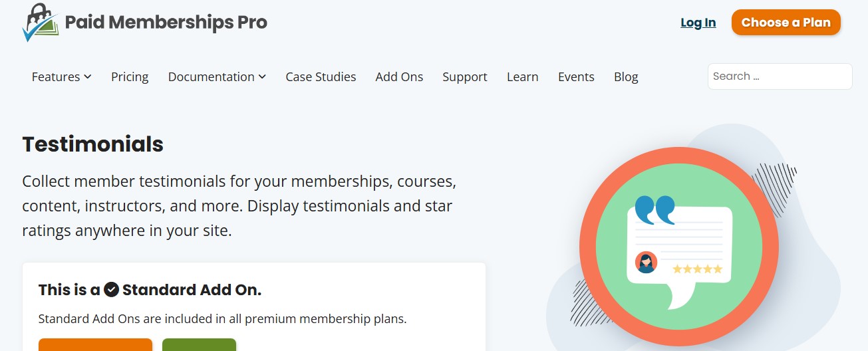Click the blue quotation marks icon
868x351 pixels.
pyautogui.click(x=654, y=210)
